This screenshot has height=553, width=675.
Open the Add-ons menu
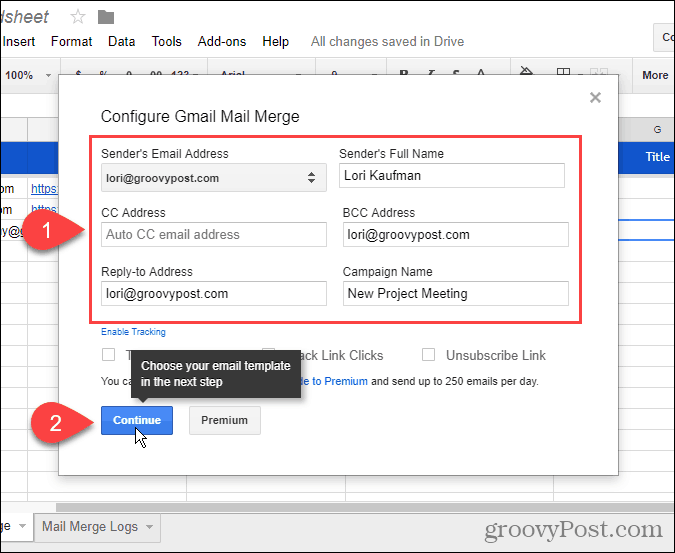pyautogui.click(x=222, y=41)
